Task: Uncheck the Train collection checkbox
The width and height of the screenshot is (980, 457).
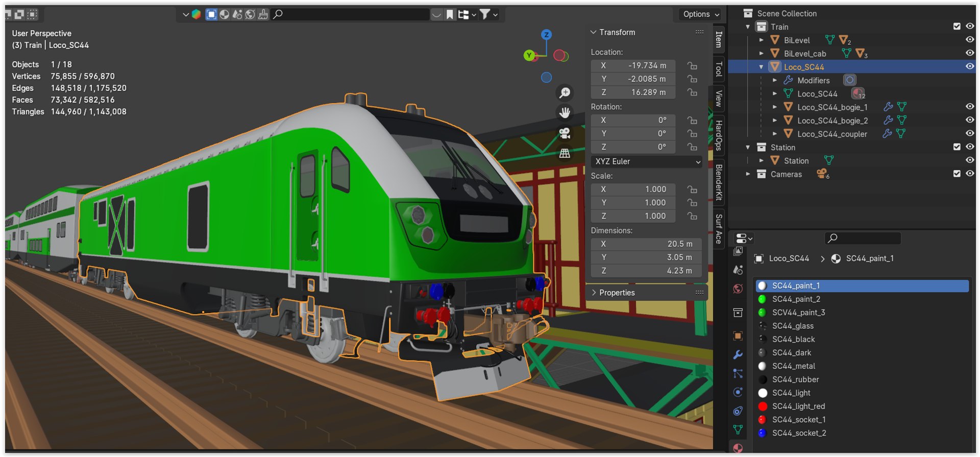Action: point(957,27)
